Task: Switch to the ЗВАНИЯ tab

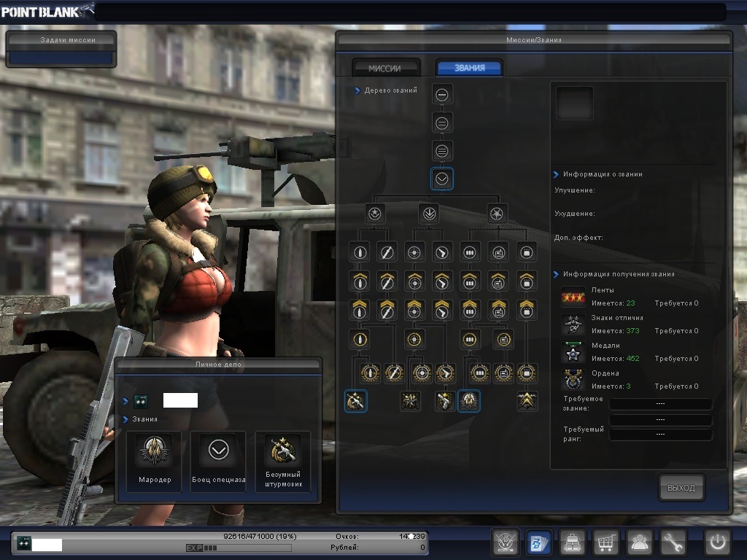Action: tap(469, 68)
